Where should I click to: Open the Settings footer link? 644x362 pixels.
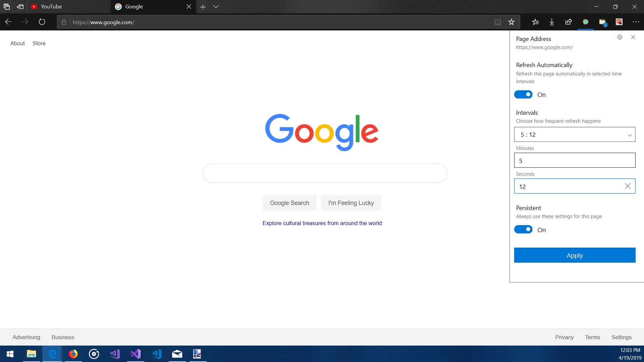coord(622,338)
